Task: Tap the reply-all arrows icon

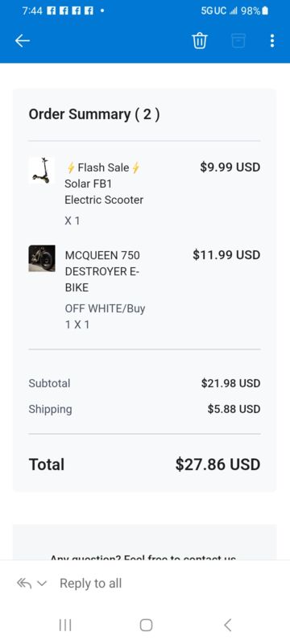Action: coord(24,583)
